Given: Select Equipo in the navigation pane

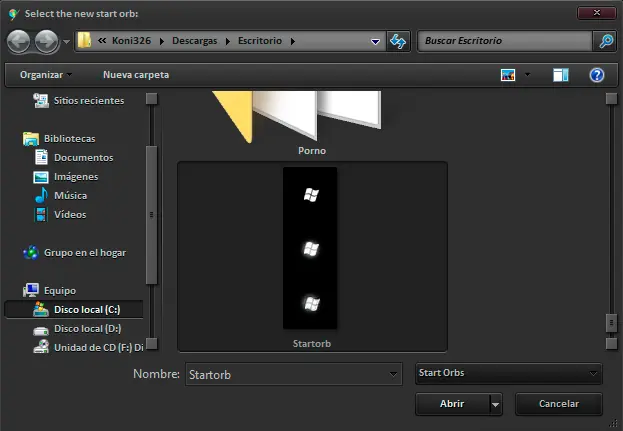Looking at the screenshot, I should 49,291.
